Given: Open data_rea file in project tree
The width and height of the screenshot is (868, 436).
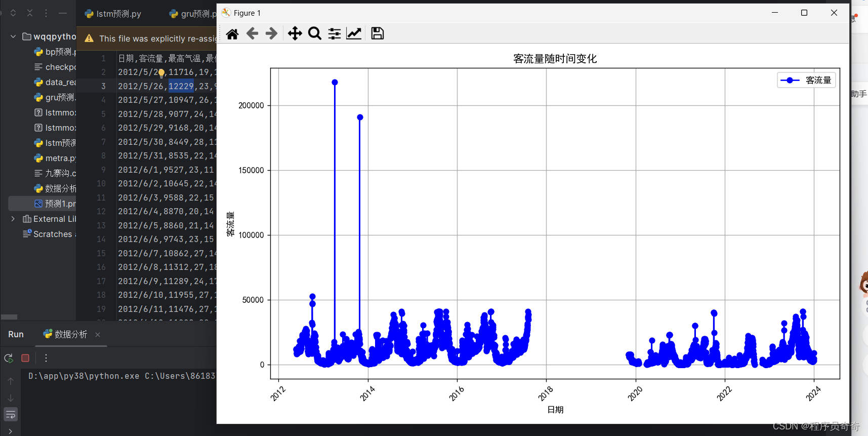Looking at the screenshot, I should 55,82.
